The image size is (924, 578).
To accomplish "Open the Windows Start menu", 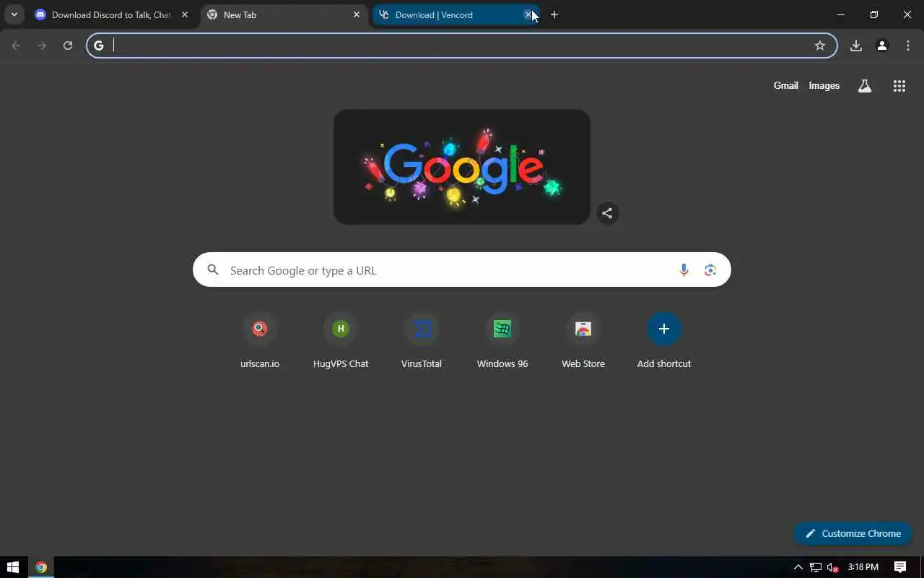I will pyautogui.click(x=12, y=567).
